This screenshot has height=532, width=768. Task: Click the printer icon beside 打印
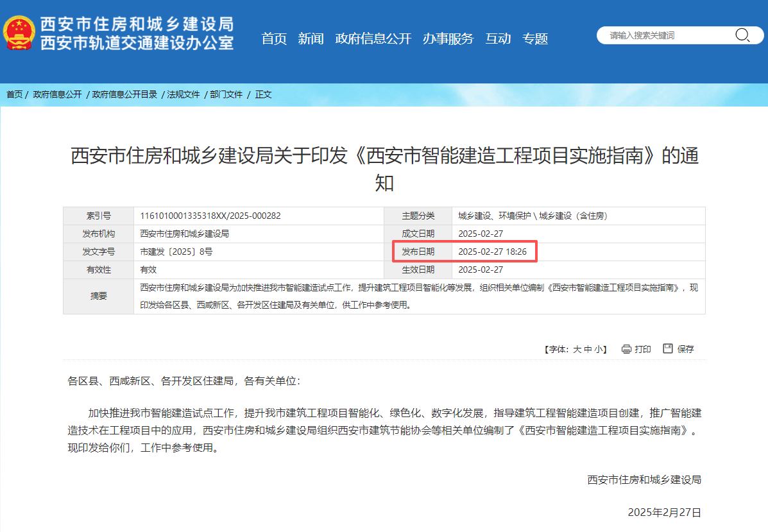pyautogui.click(x=626, y=349)
